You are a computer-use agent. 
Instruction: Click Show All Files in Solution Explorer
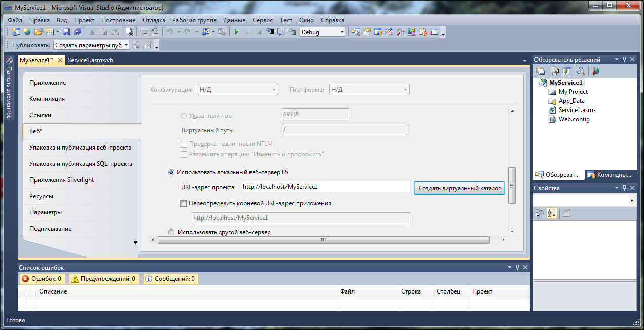(x=555, y=71)
